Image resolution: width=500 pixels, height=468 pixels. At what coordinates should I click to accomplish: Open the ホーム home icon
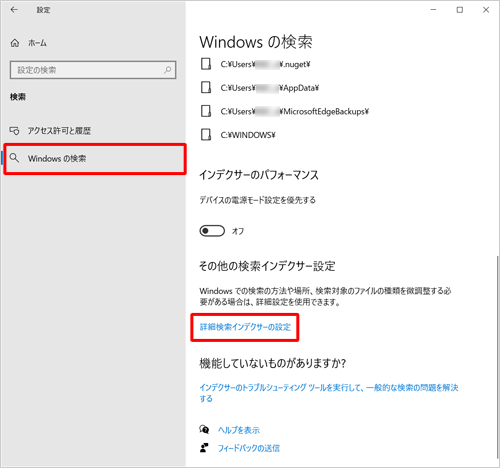[15, 43]
